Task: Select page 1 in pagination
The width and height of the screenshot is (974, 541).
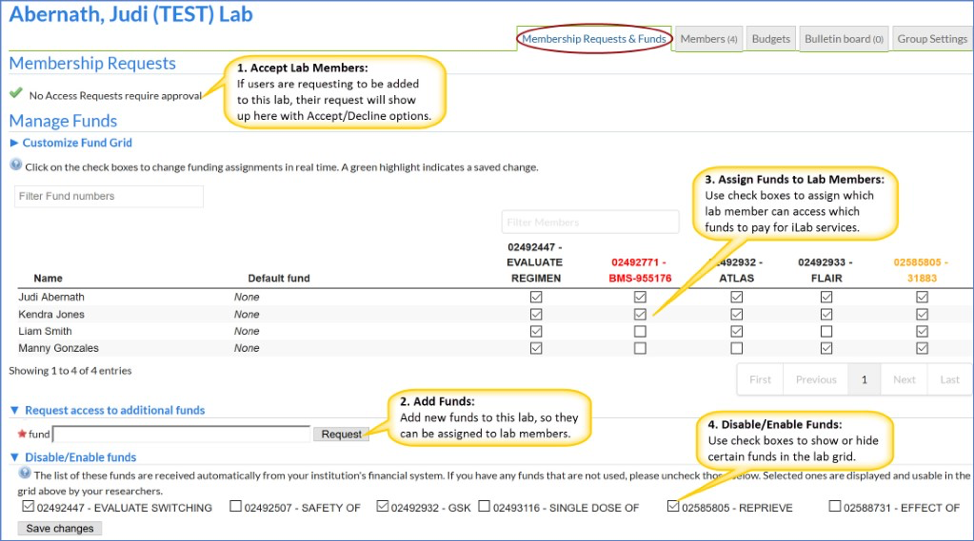Action: 864,380
